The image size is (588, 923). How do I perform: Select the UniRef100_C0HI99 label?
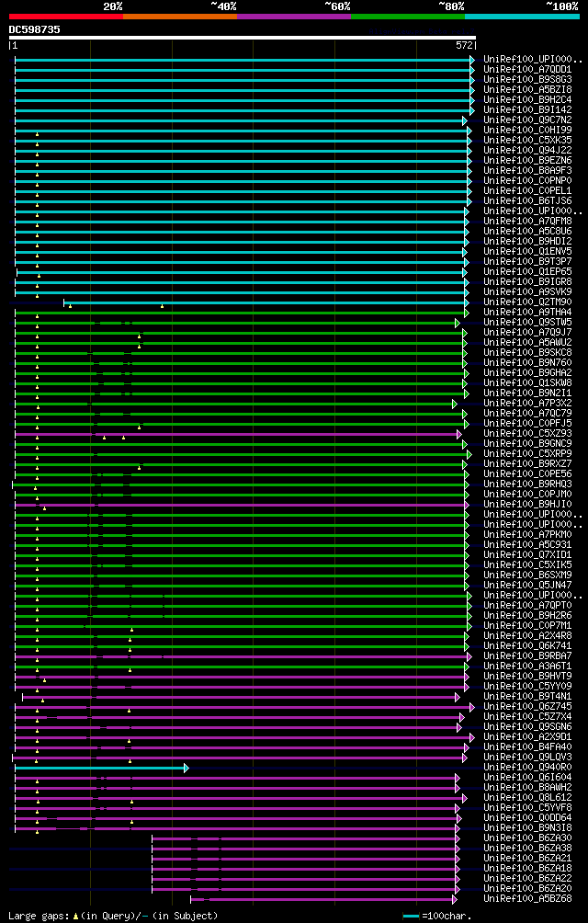coord(527,131)
